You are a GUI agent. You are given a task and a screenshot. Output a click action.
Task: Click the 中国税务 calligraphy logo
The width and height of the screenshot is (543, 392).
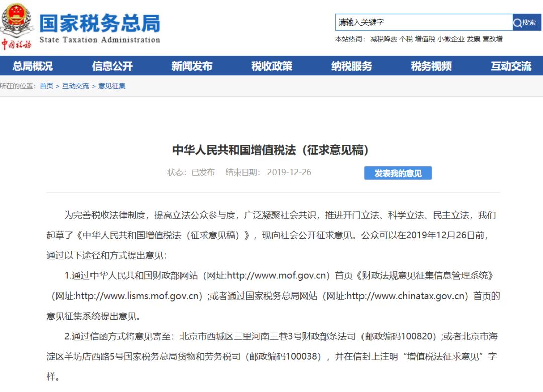click(x=16, y=44)
